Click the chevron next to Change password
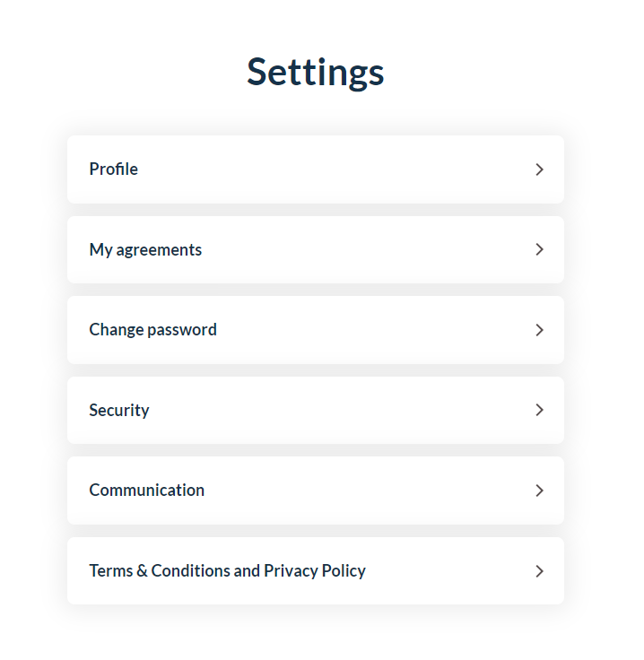Screen dimensions: 644x660 pos(539,330)
